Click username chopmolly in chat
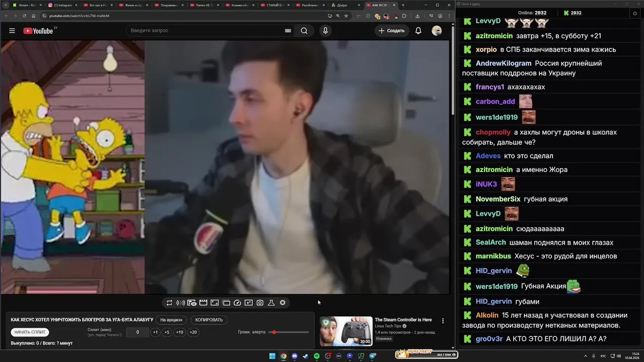Image resolution: width=644 pixels, height=362 pixels. pyautogui.click(x=493, y=132)
